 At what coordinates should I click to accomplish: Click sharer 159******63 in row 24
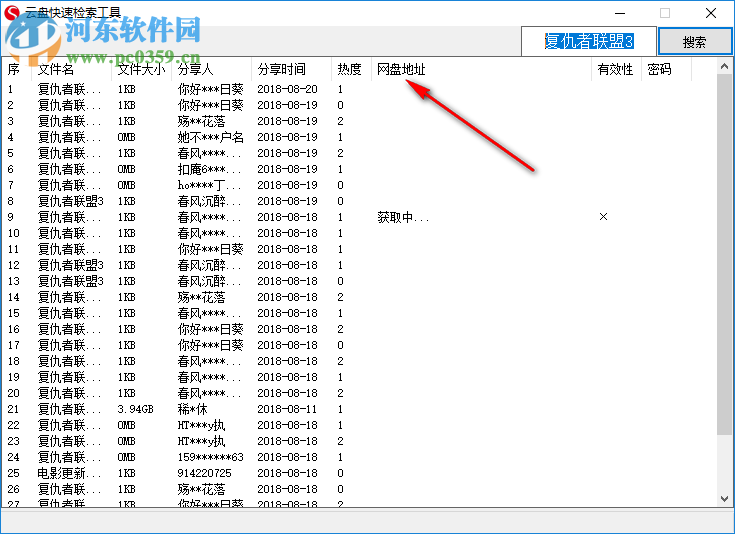pyautogui.click(x=210, y=457)
